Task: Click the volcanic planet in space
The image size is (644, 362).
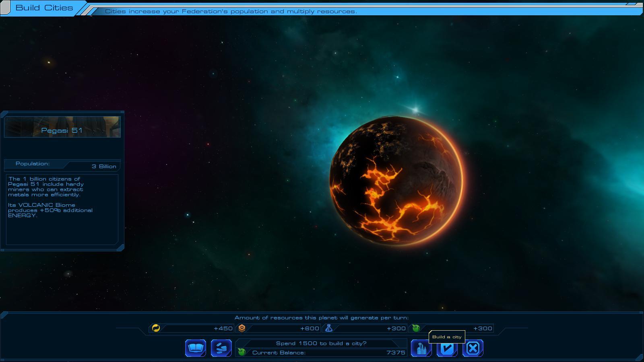Action: click(x=396, y=181)
